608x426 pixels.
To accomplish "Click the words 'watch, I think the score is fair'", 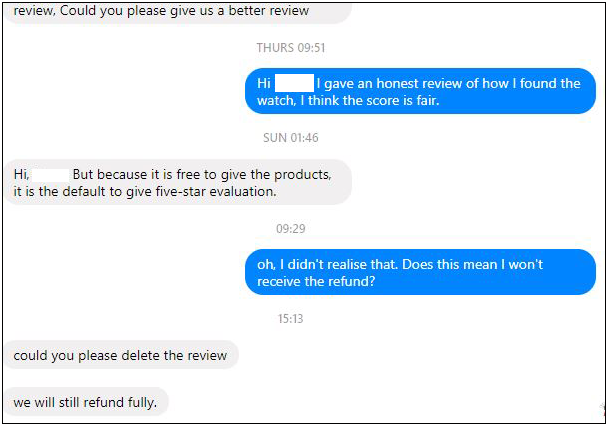I will click(348, 101).
